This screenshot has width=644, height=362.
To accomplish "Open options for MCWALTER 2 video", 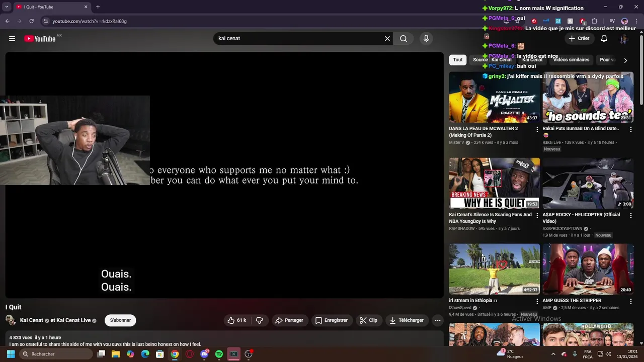I will click(537, 130).
